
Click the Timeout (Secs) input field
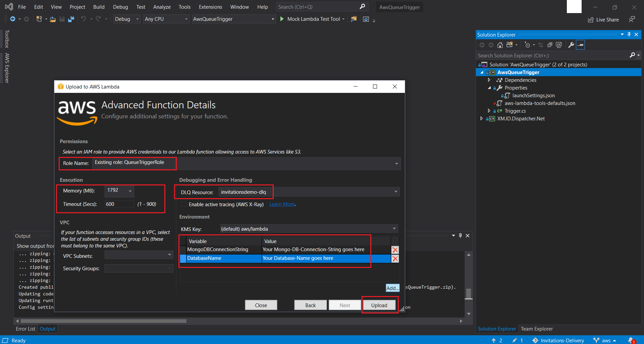click(119, 204)
